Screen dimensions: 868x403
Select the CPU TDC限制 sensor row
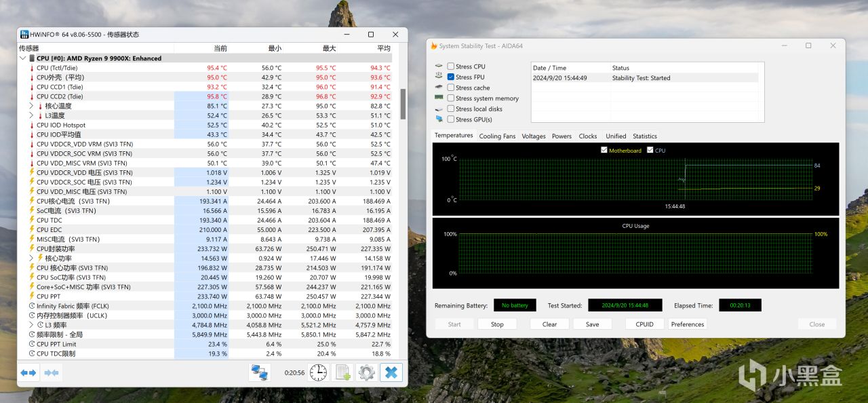click(205, 353)
